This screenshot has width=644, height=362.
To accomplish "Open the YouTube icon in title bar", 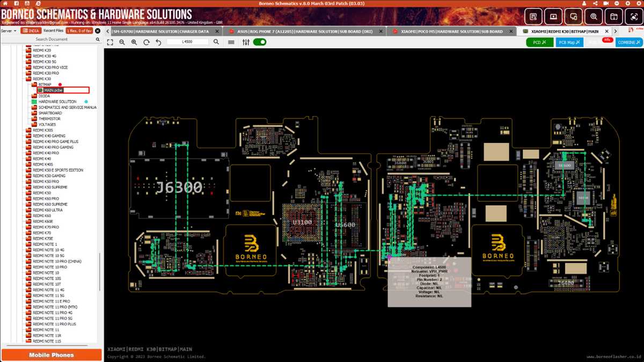I will point(27,3).
